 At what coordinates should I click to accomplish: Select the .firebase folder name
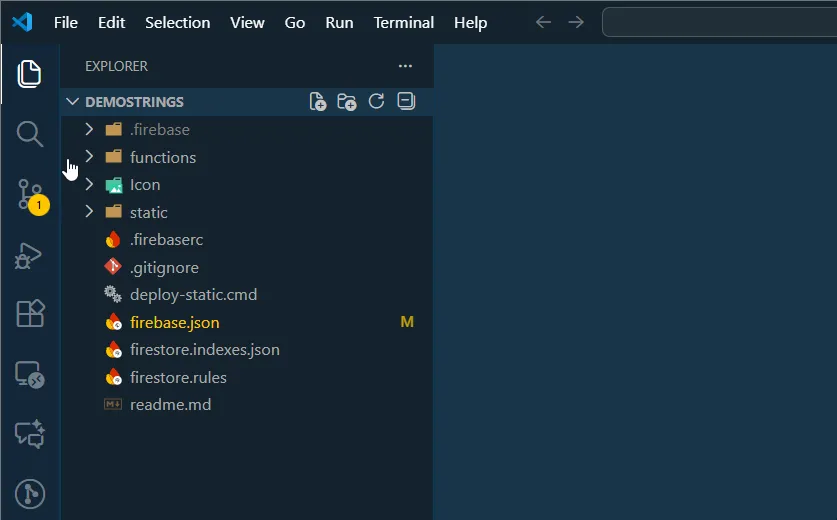pyautogui.click(x=160, y=130)
